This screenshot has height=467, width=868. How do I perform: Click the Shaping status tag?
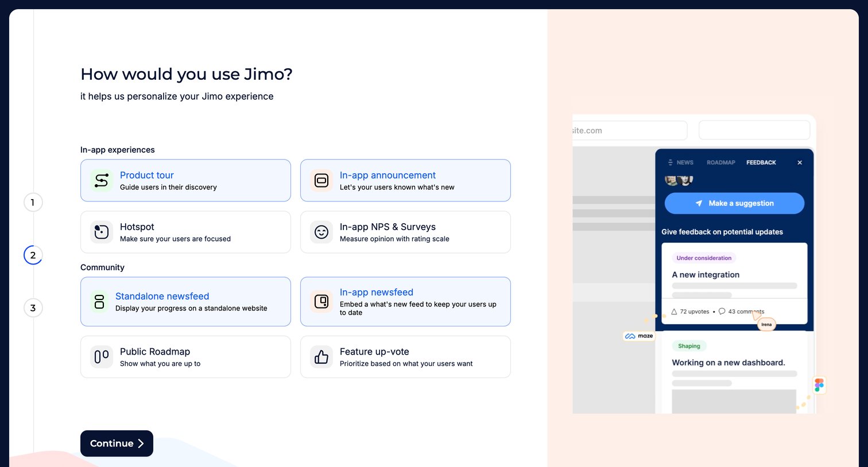[689, 346]
